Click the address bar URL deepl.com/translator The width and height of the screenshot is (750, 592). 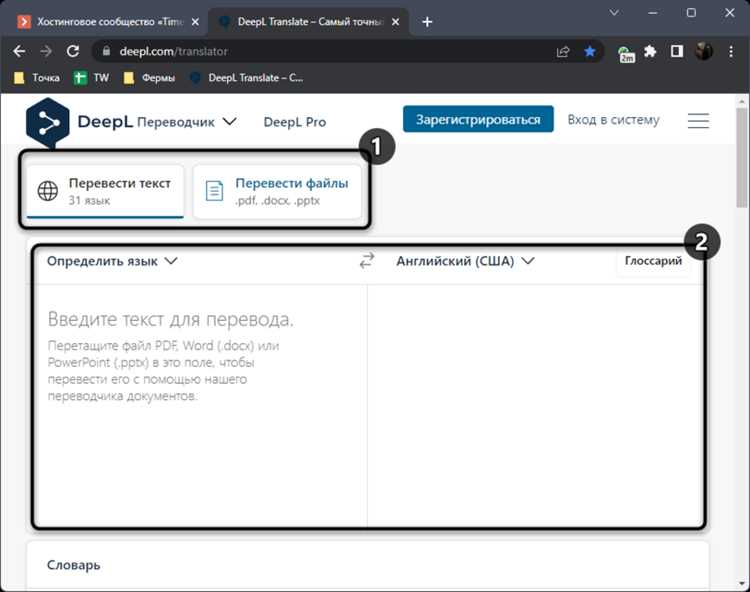click(x=174, y=51)
